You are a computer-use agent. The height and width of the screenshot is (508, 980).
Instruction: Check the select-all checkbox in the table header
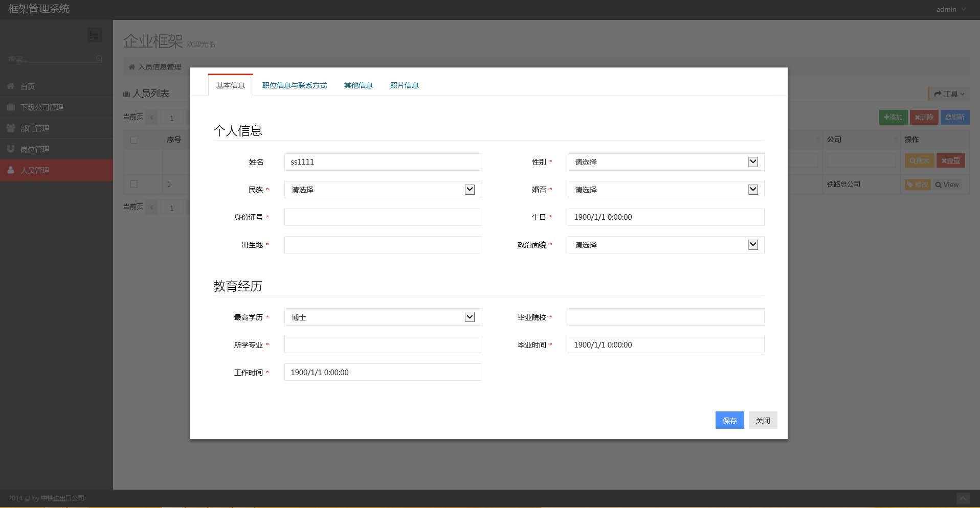point(135,140)
